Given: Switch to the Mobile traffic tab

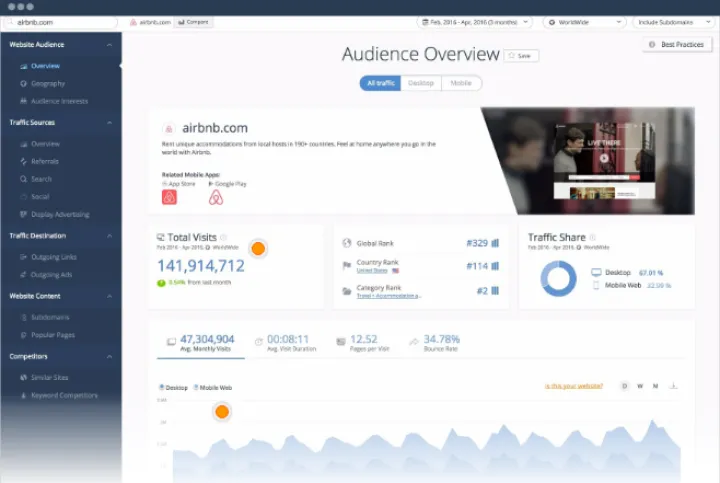Looking at the screenshot, I should click(x=460, y=83).
